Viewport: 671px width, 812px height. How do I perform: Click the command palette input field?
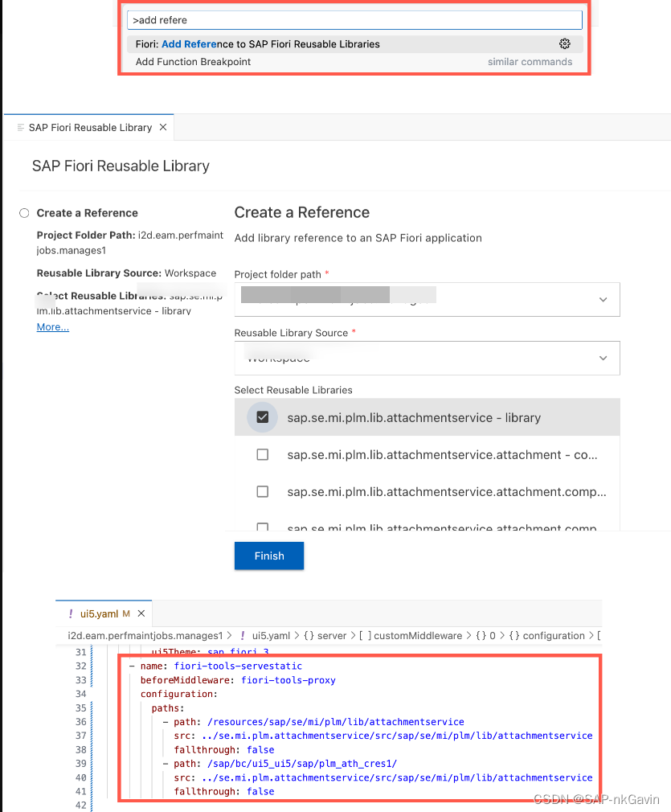click(x=354, y=19)
